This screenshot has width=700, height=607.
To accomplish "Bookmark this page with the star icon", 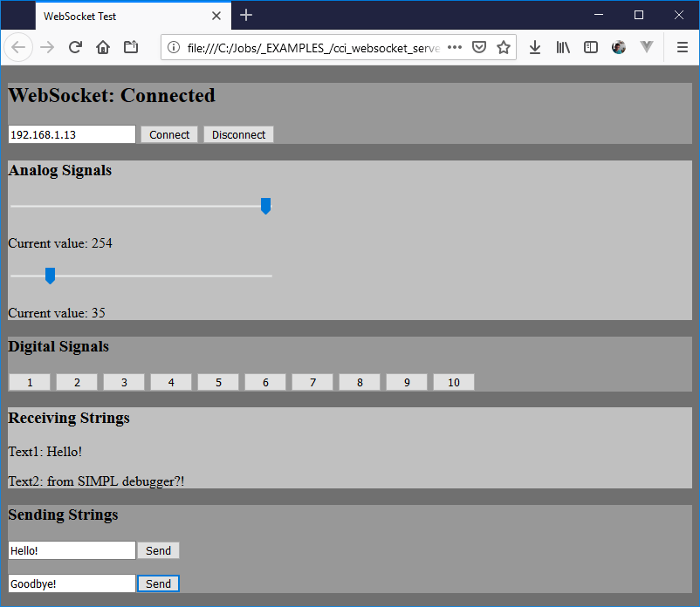I will point(504,47).
